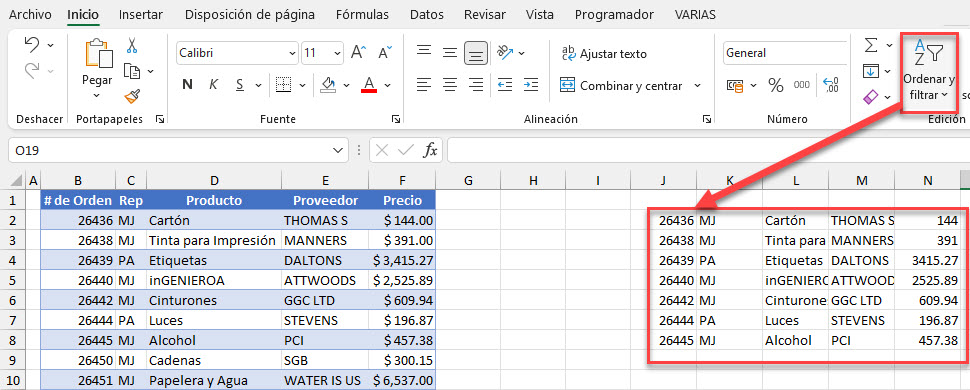Switch to the Insertar tab
Image resolution: width=970 pixels, height=390 pixels.
pos(140,14)
